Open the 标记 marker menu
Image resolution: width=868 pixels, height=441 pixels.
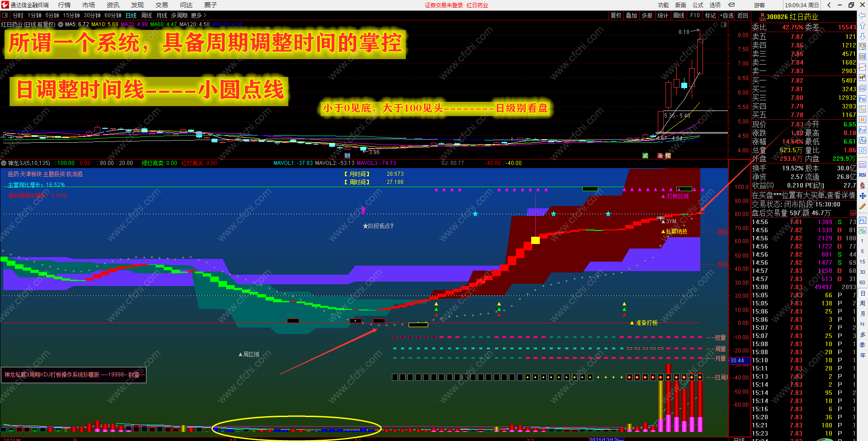pos(710,15)
